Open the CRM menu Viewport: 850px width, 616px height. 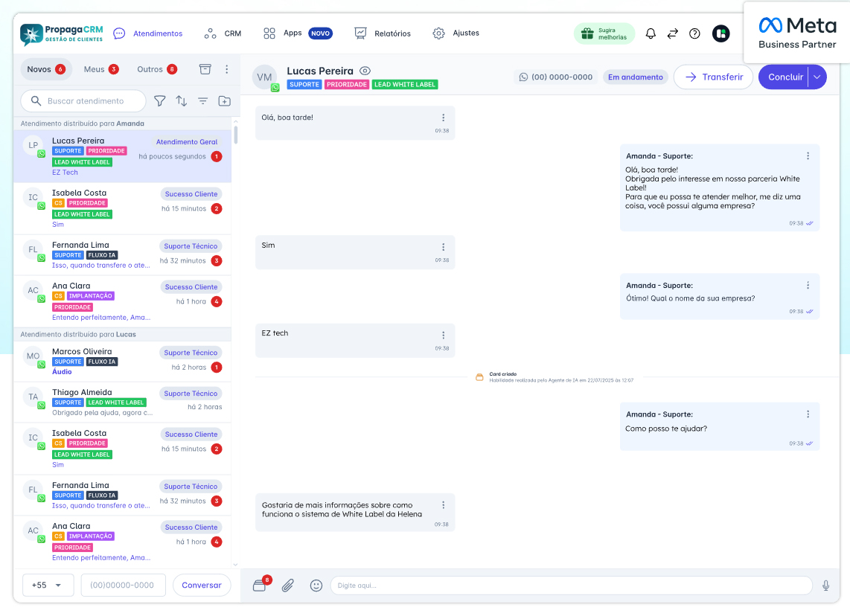click(x=223, y=33)
